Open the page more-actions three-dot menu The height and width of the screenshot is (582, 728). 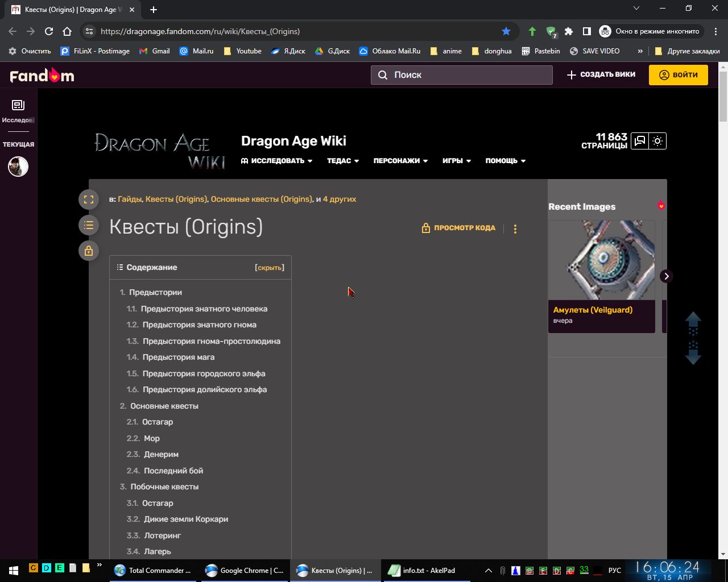515,228
